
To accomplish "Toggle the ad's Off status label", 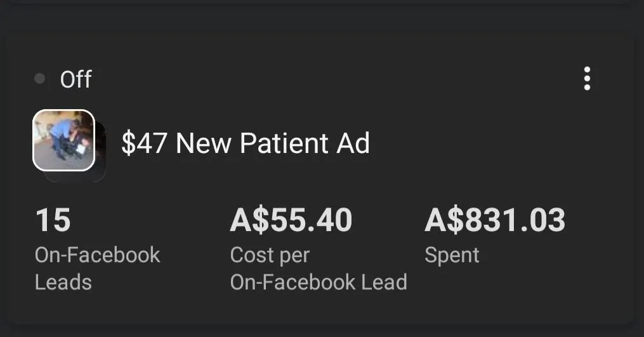I will [x=76, y=79].
